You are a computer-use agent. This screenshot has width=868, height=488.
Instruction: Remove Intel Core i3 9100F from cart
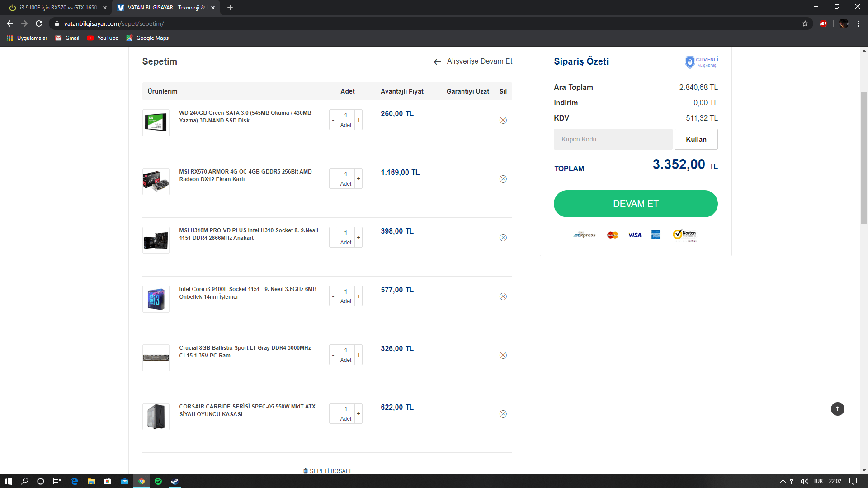coord(503,296)
